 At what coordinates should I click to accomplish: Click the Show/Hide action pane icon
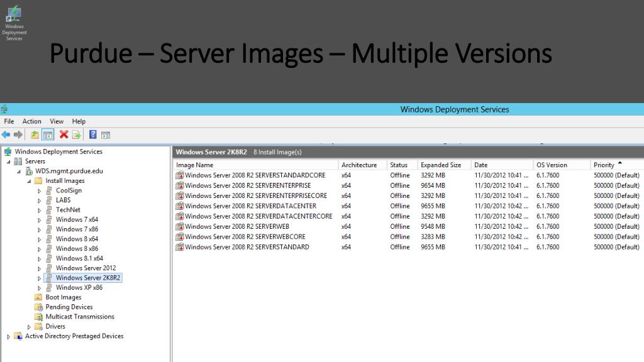106,134
